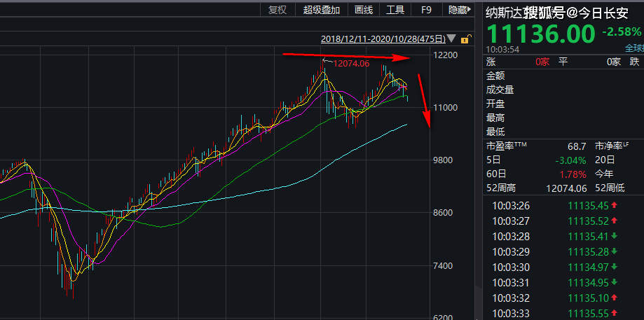Viewport: 644px width, 320px height.
Task: Select tick price 11134.95
Action: [589, 283]
